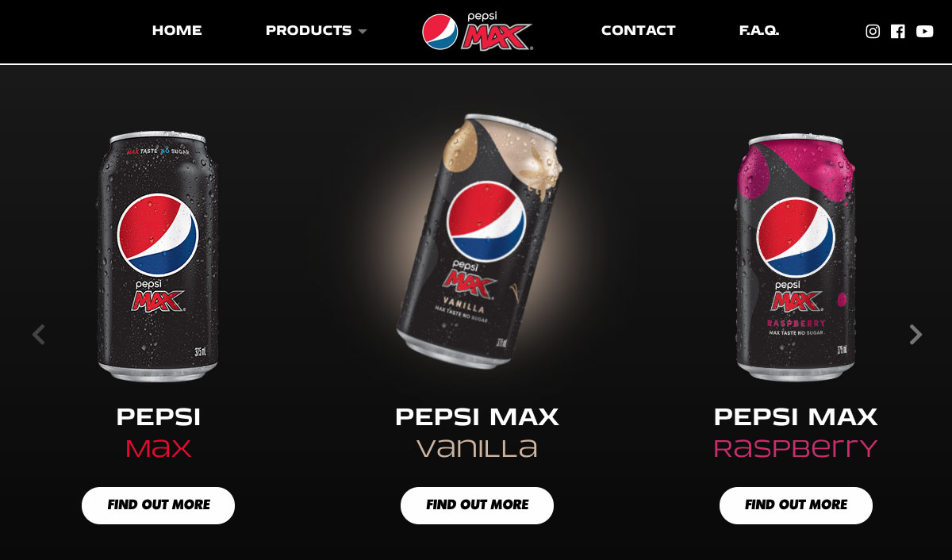Click the Pepsi Max product title
Screen dimensions: 952x560
pos(158,432)
